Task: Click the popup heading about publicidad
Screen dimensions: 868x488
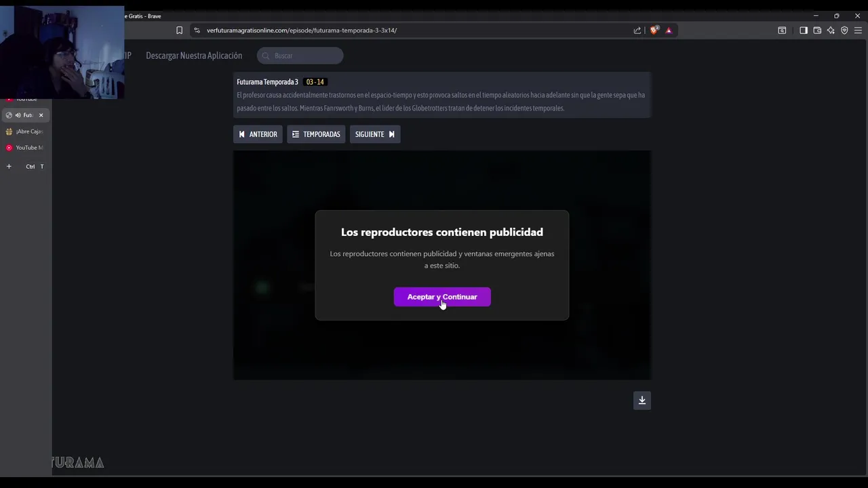Action: click(442, 232)
